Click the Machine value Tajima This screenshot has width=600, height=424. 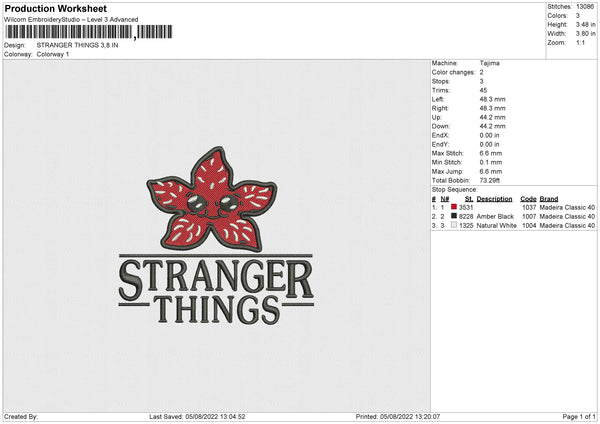pos(489,63)
